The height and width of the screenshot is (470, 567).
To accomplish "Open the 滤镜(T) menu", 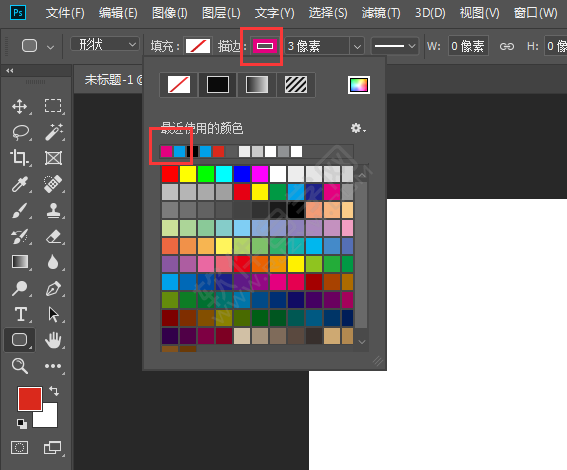I will (x=381, y=13).
